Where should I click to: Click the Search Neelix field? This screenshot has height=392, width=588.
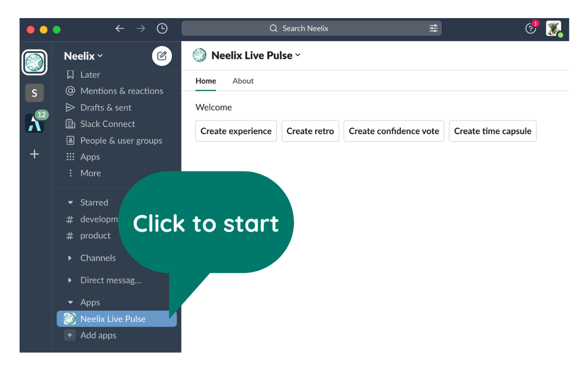point(312,28)
